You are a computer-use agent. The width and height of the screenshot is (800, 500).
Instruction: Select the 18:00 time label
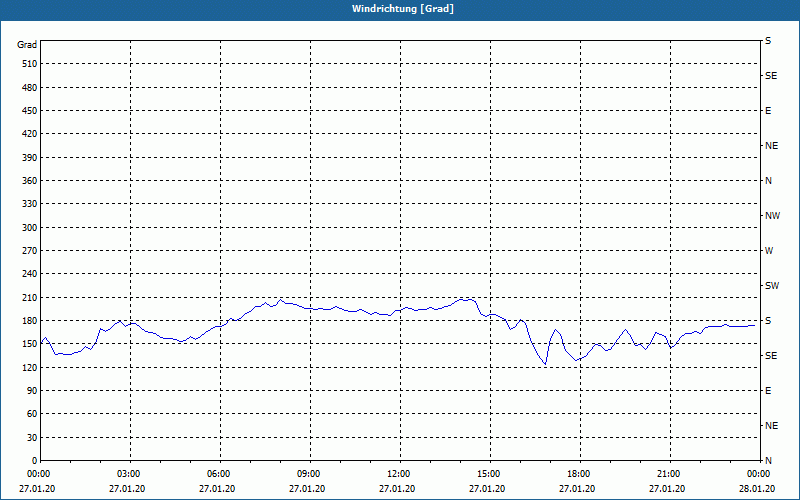[580, 474]
